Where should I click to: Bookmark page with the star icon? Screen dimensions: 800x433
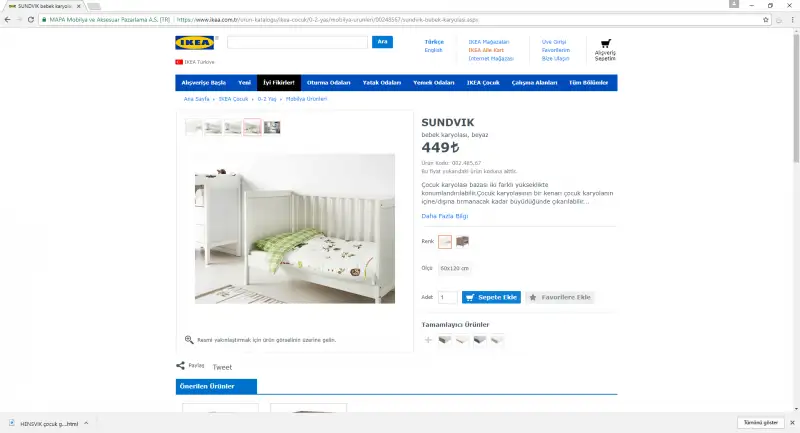click(x=765, y=19)
